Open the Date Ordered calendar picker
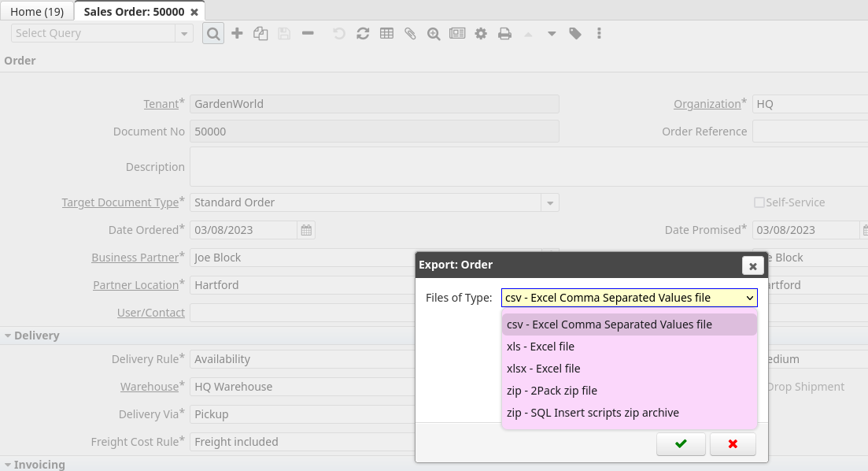The height and width of the screenshot is (471, 868). [305, 229]
